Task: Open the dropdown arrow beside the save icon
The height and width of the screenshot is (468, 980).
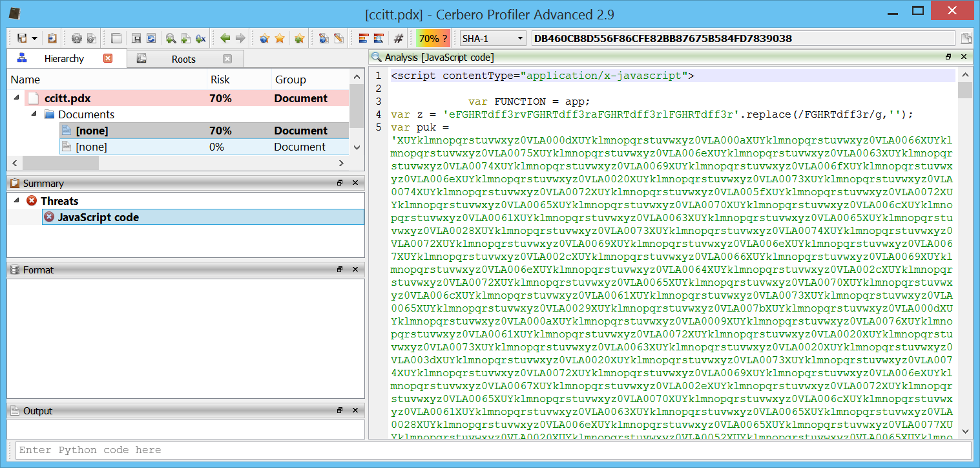Action: tap(34, 39)
